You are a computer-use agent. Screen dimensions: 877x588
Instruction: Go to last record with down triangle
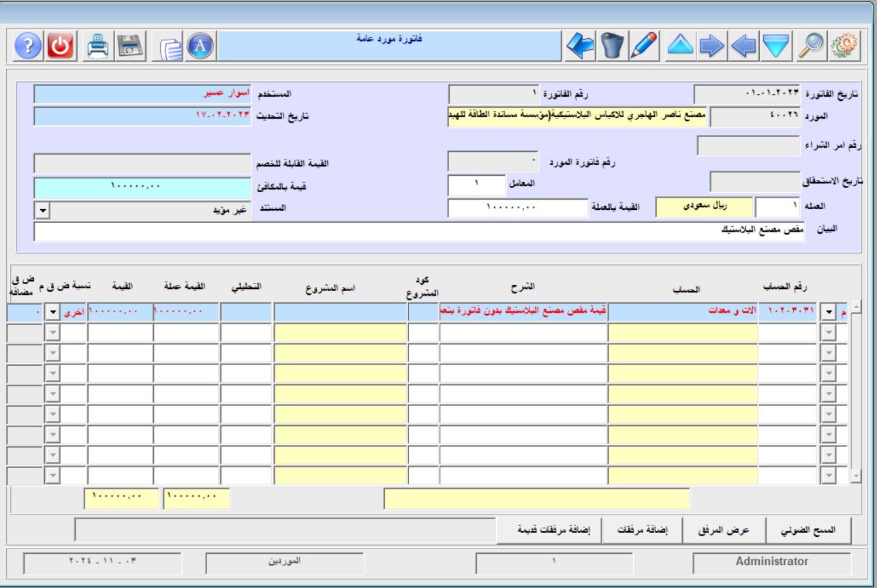coord(775,46)
